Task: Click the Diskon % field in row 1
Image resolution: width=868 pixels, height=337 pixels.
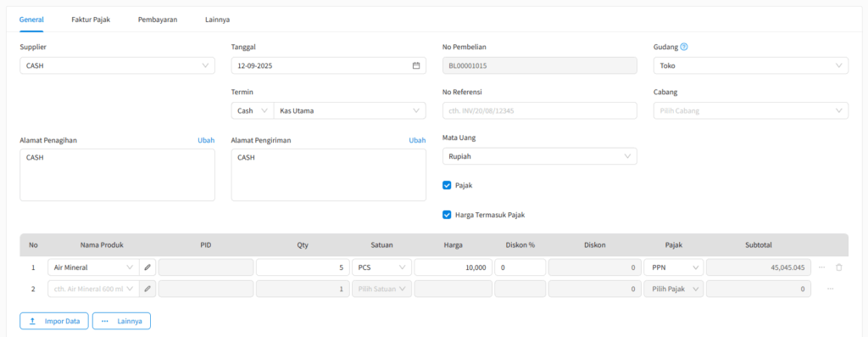Action: coord(520,267)
